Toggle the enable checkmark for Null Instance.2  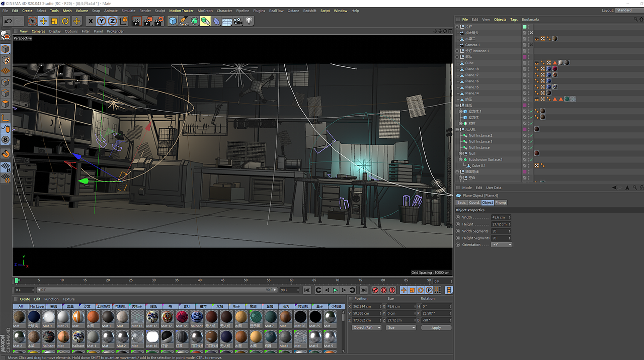click(530, 136)
